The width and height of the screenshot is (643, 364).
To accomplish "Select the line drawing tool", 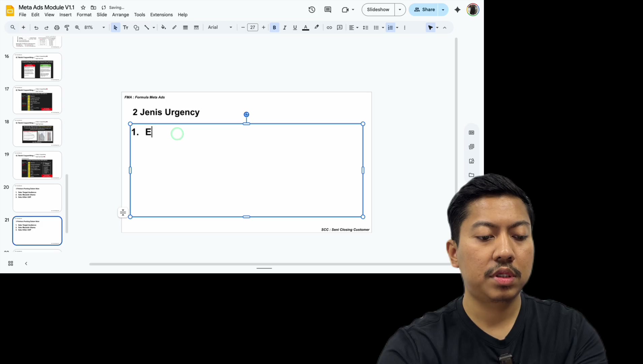I will [147, 28].
